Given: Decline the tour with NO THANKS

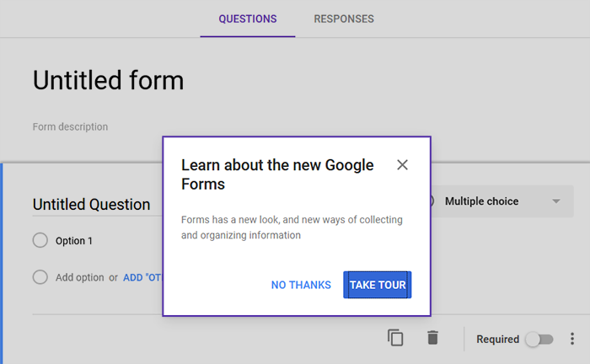Looking at the screenshot, I should 301,285.
